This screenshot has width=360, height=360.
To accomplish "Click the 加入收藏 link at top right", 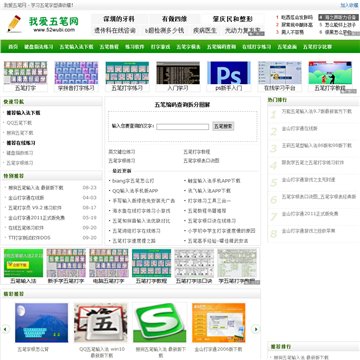I will tap(349, 5).
